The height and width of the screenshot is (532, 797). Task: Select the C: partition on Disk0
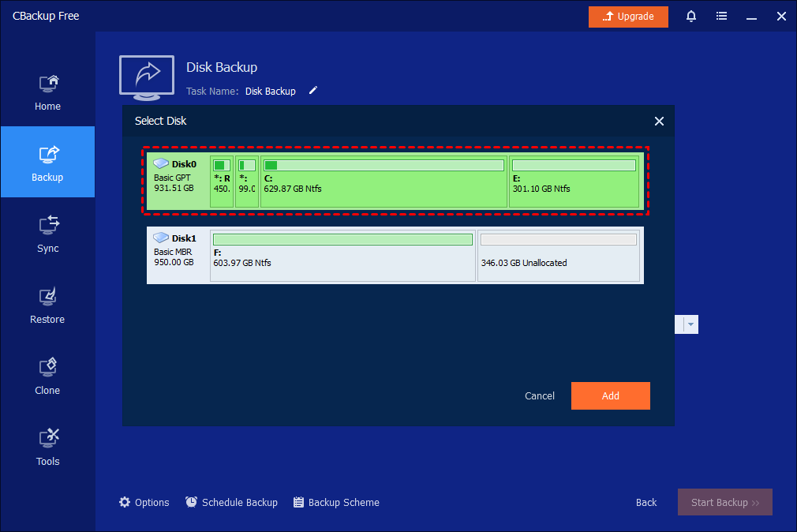[384, 182]
